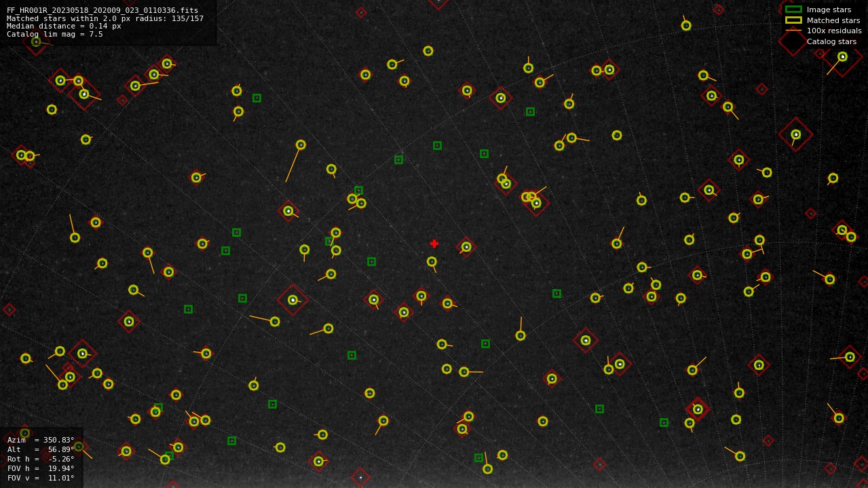Click the yellow Matched stars legend square
The width and height of the screenshot is (868, 488).
coord(793,20)
